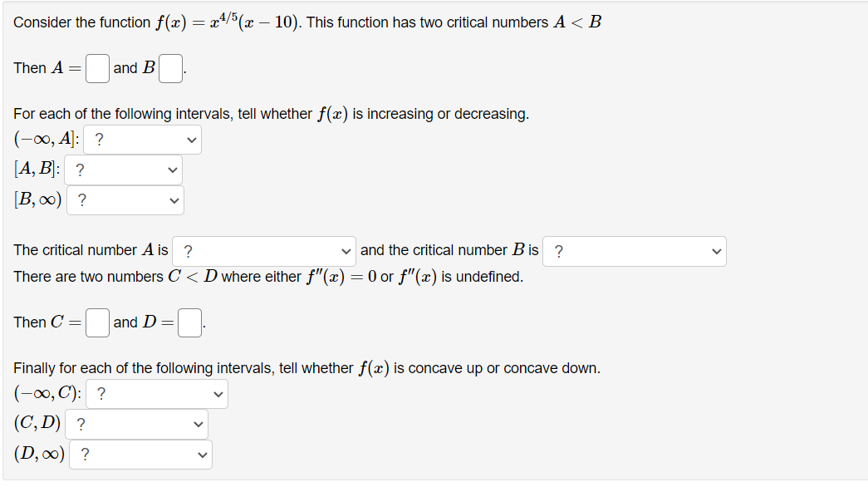The image size is (868, 487).
Task: Open the (-∞, A] increasing/decreasing dropdown
Action: [141, 140]
